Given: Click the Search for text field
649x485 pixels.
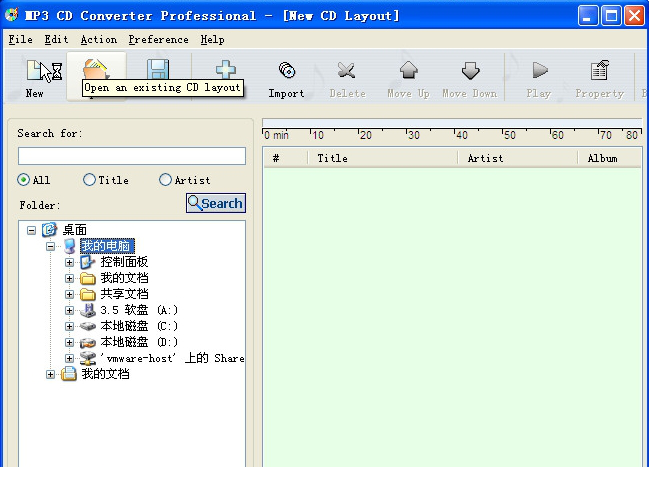Looking at the screenshot, I should [x=132, y=156].
